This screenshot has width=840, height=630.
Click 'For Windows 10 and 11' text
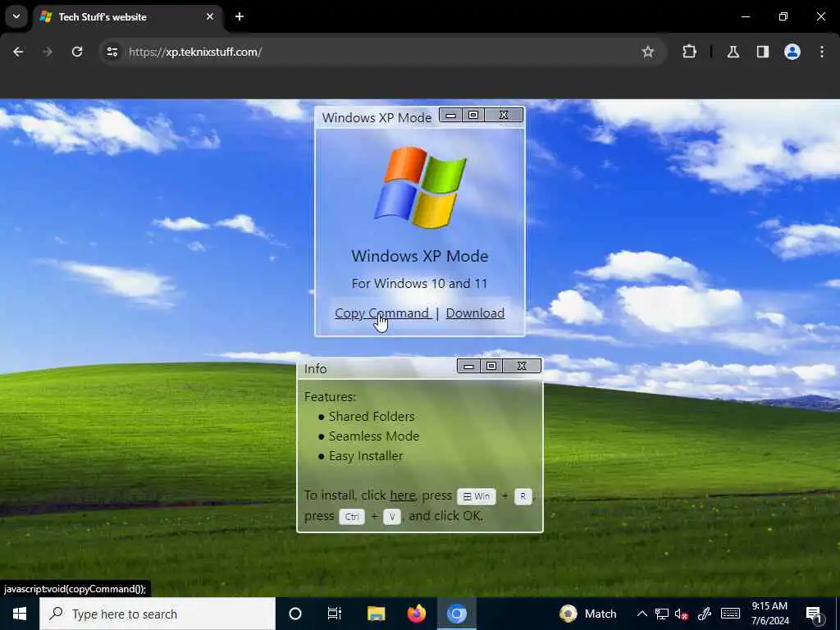click(x=419, y=283)
